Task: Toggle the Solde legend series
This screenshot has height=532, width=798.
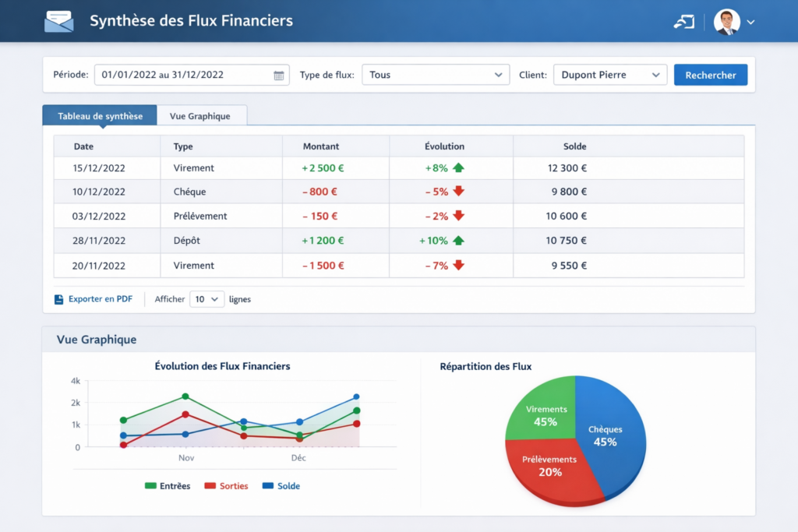Action: point(281,486)
